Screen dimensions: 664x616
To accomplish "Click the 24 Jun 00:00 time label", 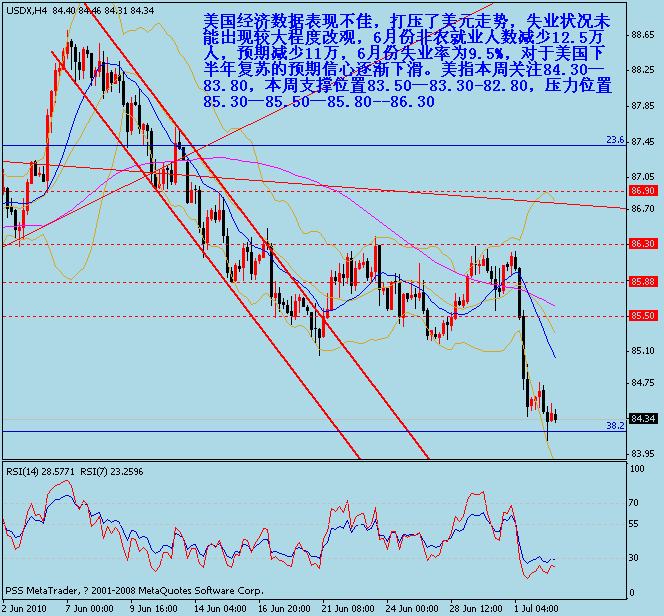I will click(412, 609).
